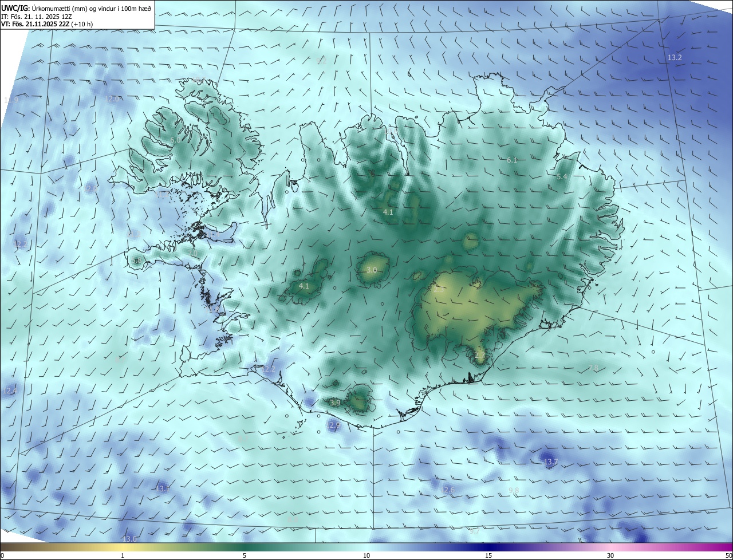Click the colorbar tick label 0
Image resolution: width=733 pixels, height=560 pixels.
2,556
